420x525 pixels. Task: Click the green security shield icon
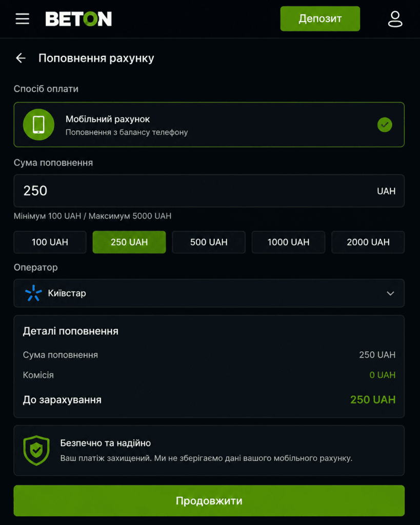tap(36, 450)
